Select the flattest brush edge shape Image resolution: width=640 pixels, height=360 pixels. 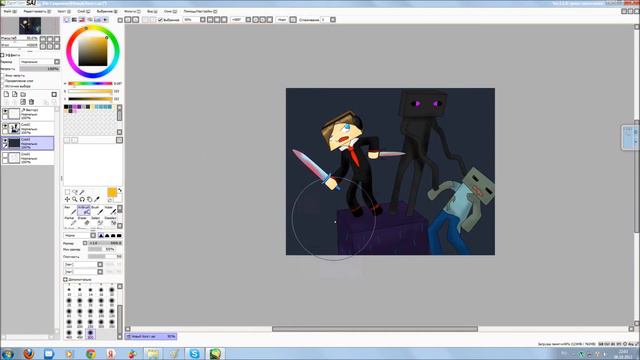119,236
